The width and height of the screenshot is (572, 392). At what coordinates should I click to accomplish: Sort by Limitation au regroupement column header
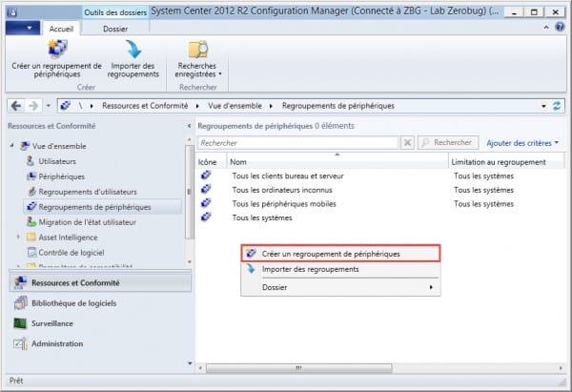point(506,162)
